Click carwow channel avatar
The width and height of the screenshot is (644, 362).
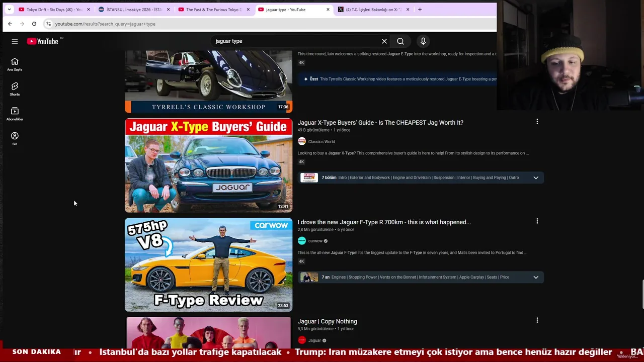point(302,241)
